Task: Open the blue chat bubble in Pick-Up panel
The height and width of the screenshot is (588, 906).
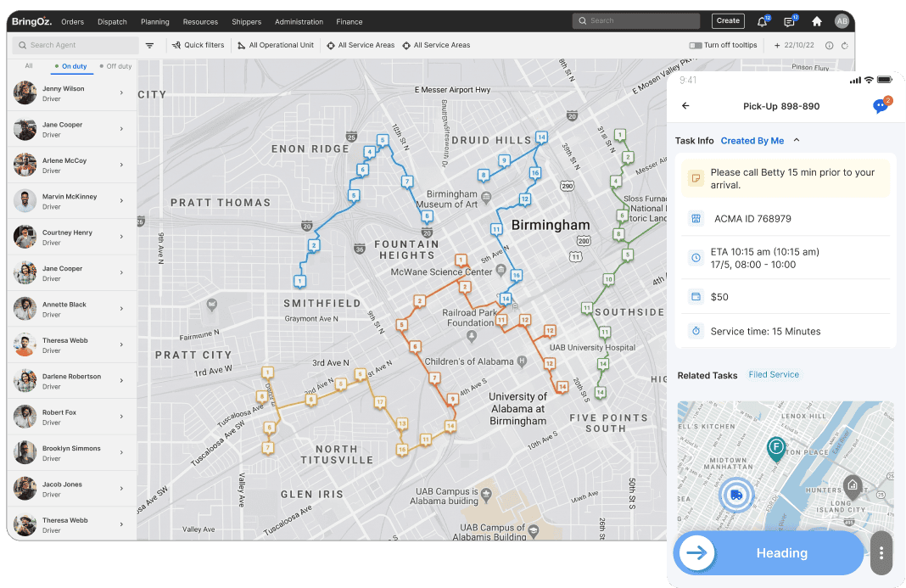Action: (881, 106)
